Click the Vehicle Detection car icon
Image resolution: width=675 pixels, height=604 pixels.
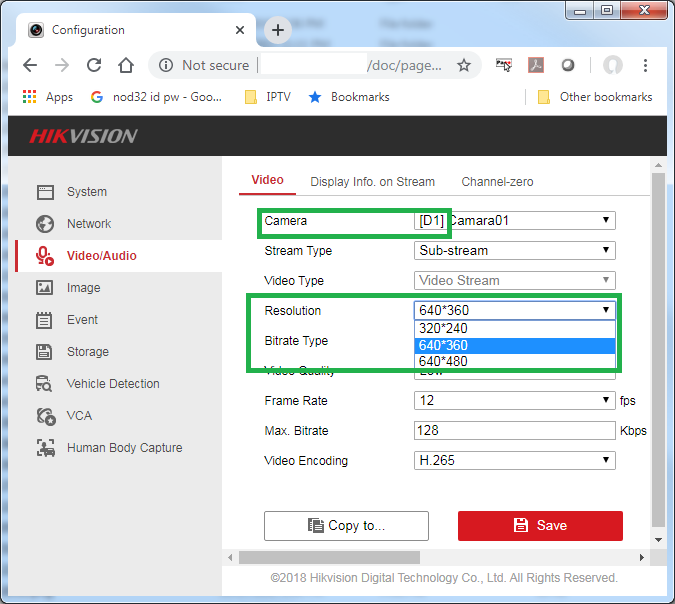coord(44,384)
